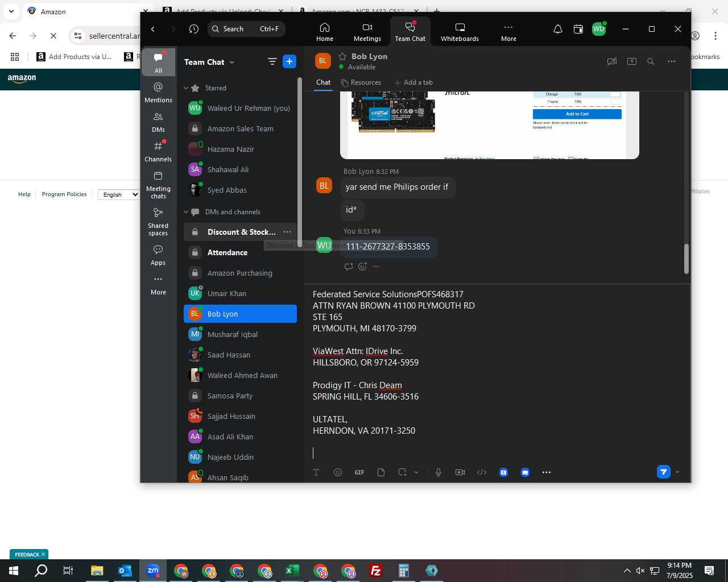Click the share screen icon in chat header
Image resolution: width=728 pixels, height=582 pixels.
[x=632, y=61]
